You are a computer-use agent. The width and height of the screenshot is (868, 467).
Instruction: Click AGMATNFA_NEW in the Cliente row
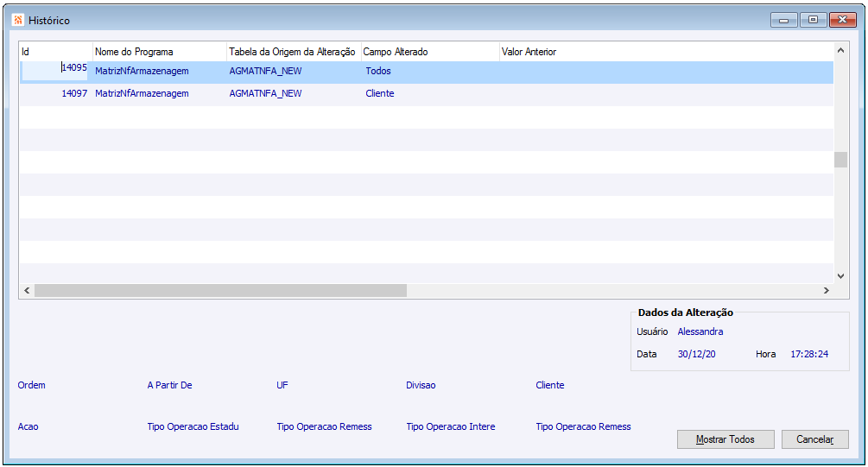coord(265,93)
